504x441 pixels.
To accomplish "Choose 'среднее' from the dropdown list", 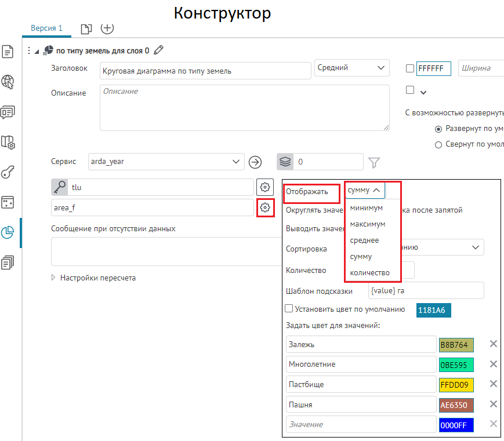I will tap(365, 240).
